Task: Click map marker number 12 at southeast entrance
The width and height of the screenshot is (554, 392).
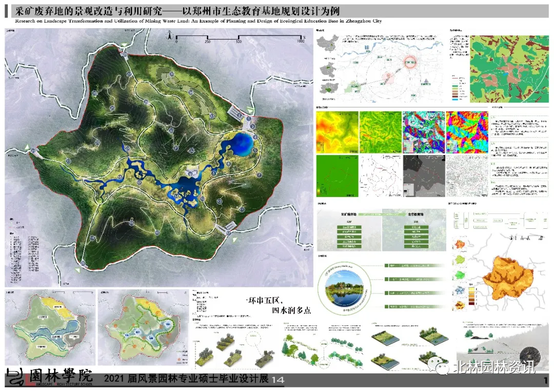Action: (229, 233)
